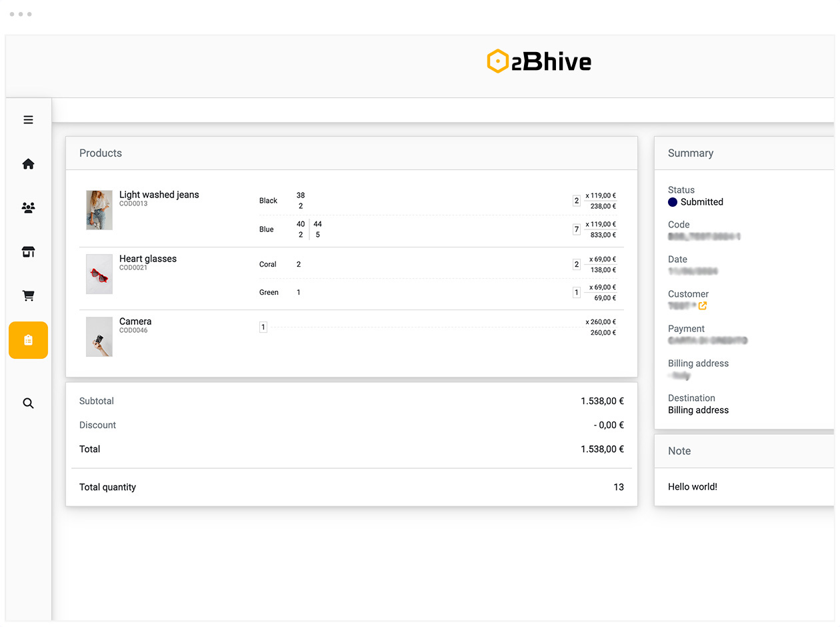Click the Light washed jeans thumbnail
The image size is (840, 627).
(x=99, y=210)
